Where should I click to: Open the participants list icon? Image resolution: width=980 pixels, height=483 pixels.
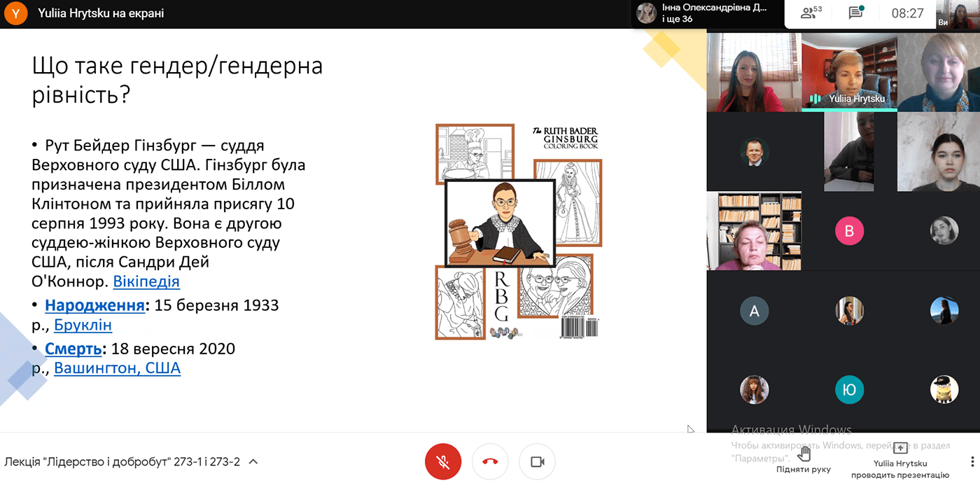pos(811,13)
